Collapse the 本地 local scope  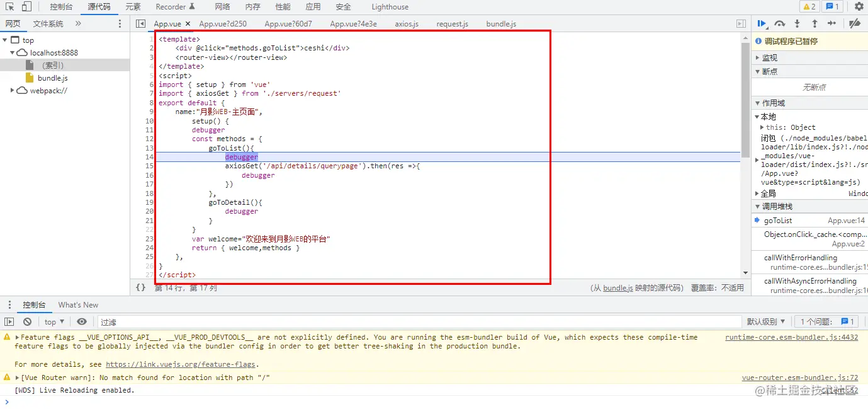pyautogui.click(x=757, y=117)
